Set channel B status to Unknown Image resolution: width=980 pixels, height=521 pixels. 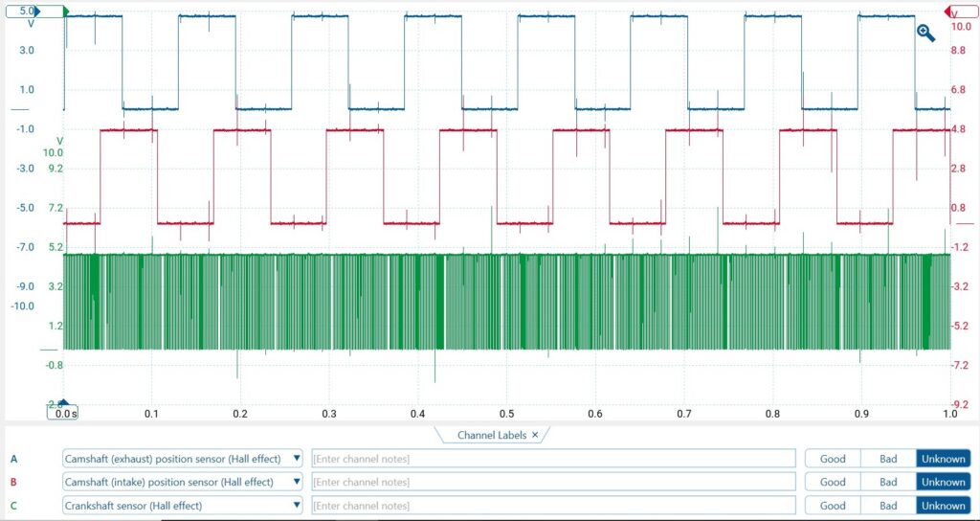tap(943, 482)
